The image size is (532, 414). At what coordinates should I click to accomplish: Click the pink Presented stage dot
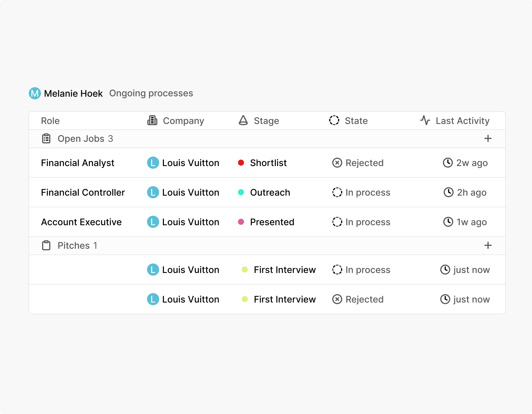(241, 222)
